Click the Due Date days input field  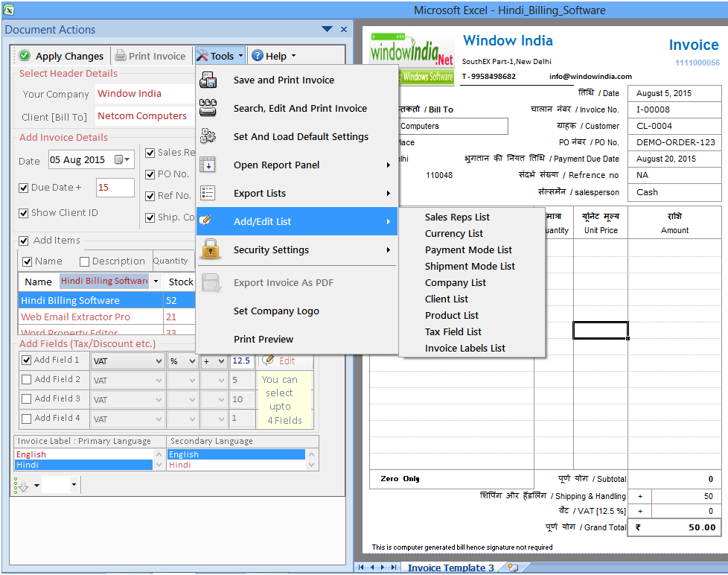(x=115, y=187)
